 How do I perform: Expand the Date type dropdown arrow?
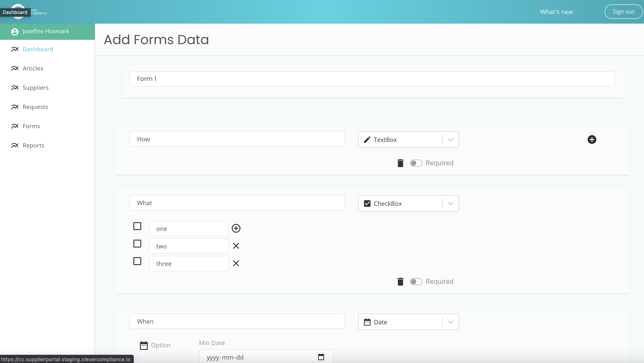click(x=451, y=322)
